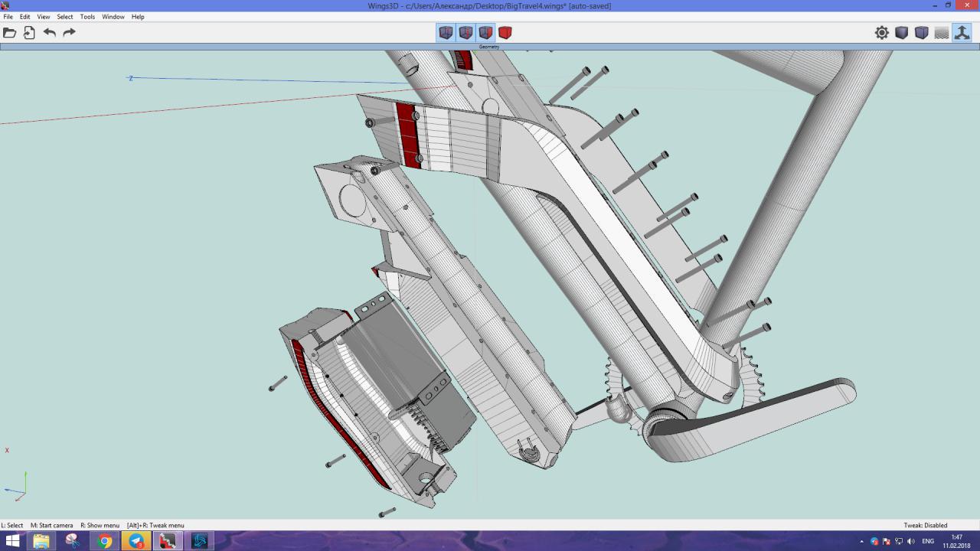Image resolution: width=980 pixels, height=551 pixels.
Task: Open Telegram from the taskbar
Action: click(x=136, y=541)
